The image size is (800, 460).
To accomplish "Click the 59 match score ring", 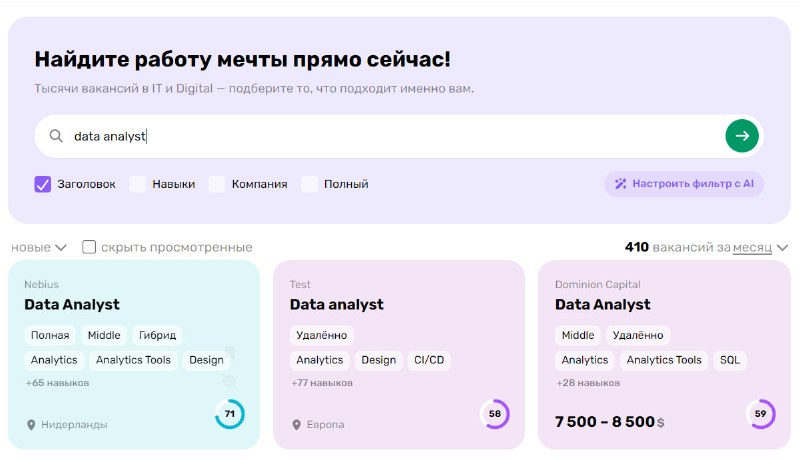I will point(760,414).
